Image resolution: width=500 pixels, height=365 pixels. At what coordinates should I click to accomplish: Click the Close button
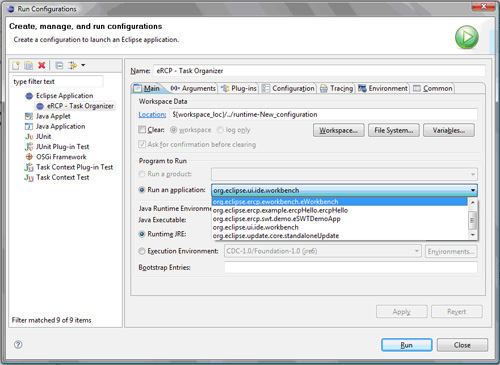point(462,345)
